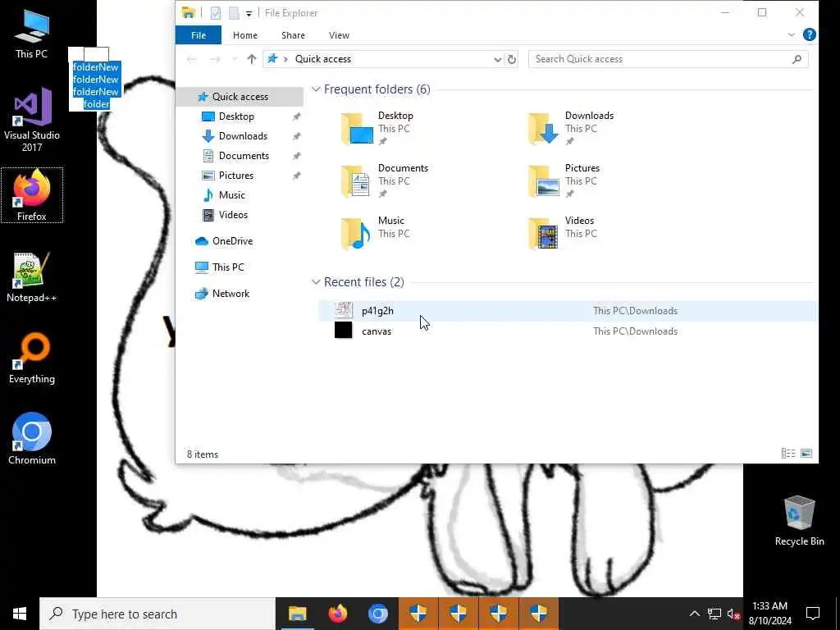The height and width of the screenshot is (630, 840).
Task: Switch to Large icons view layout
Action: click(x=806, y=454)
